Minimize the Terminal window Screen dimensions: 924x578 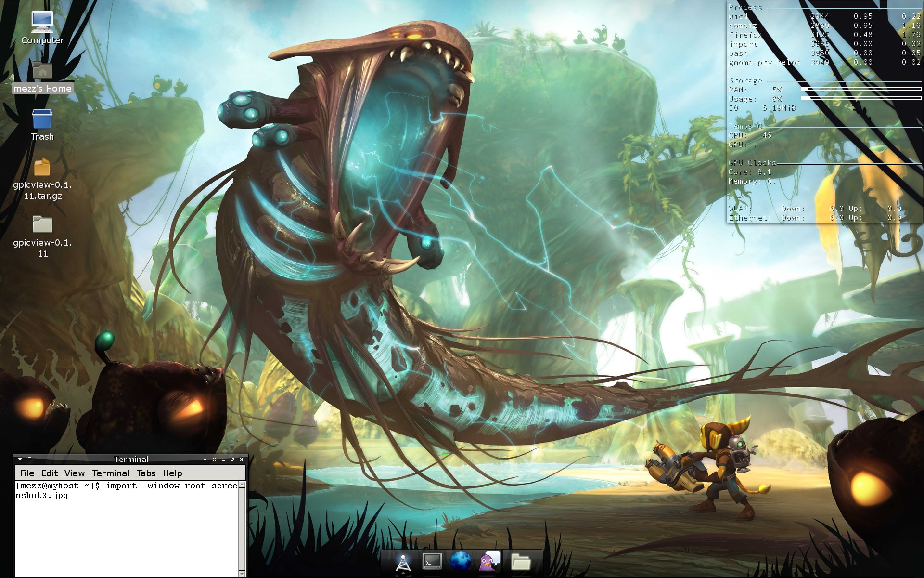tap(223, 460)
